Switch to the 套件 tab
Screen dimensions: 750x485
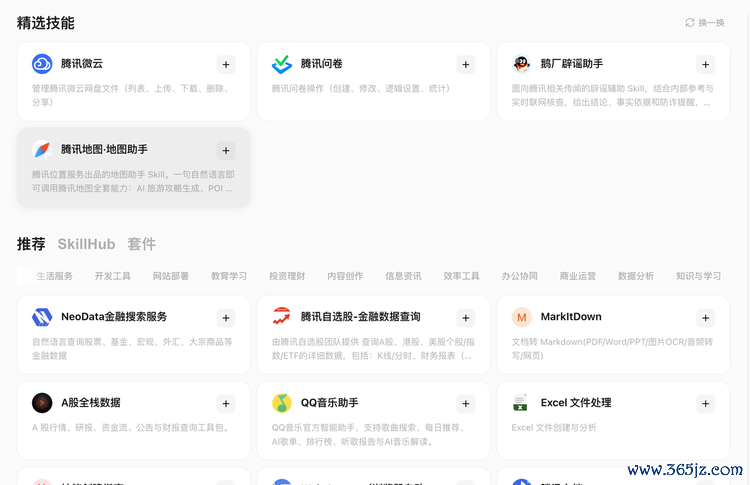(142, 244)
